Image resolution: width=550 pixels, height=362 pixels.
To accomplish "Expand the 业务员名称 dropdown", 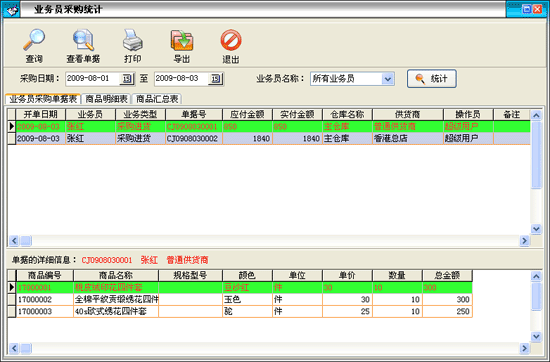I will coord(388,79).
